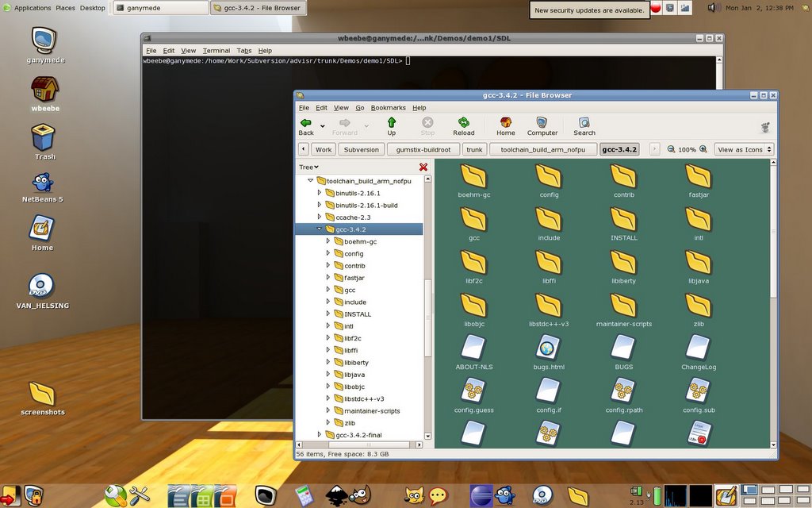Click the toolchain_build_arm_nofpu path button
The height and width of the screenshot is (508, 812).
[x=542, y=149]
